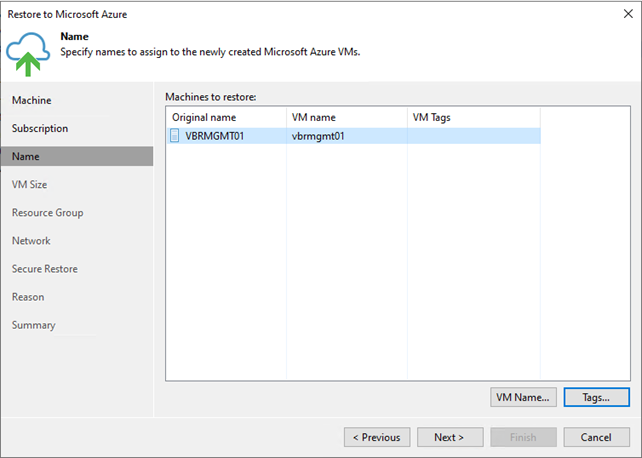
Task: Open the Secure Restore step
Action: pos(45,269)
